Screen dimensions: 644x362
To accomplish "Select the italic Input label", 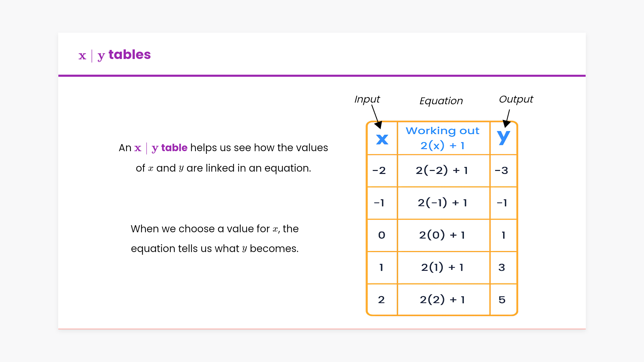I will 367,99.
